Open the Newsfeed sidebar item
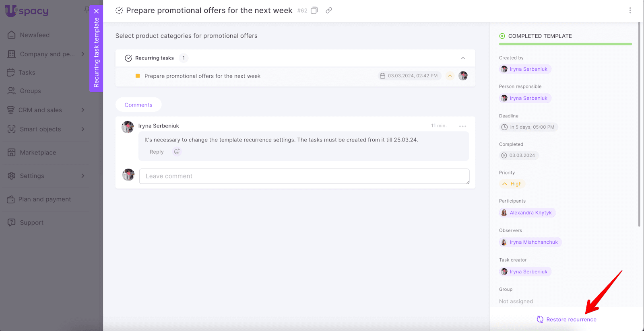The width and height of the screenshot is (644, 331). 35,35
